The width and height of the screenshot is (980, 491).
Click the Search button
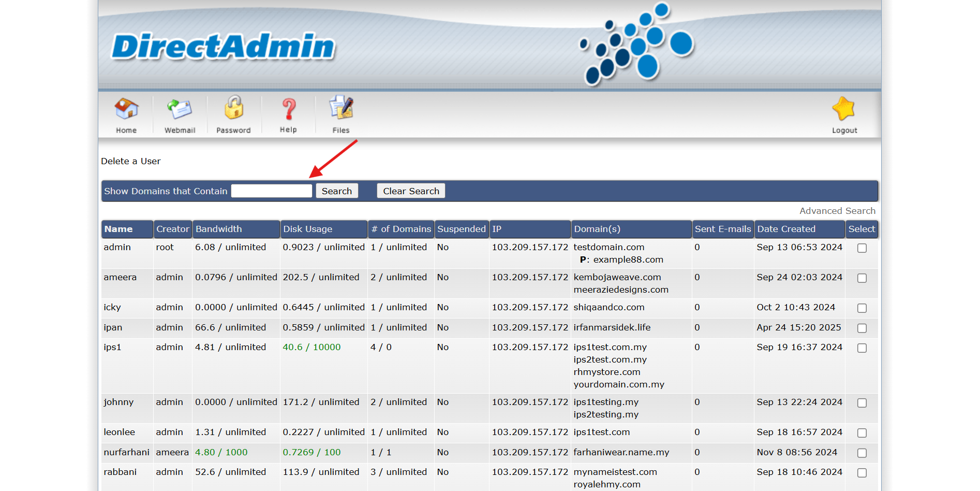[x=337, y=191]
